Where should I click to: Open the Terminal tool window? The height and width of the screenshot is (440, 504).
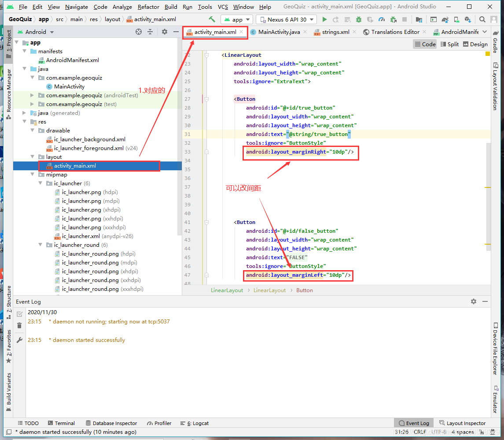[61, 423]
